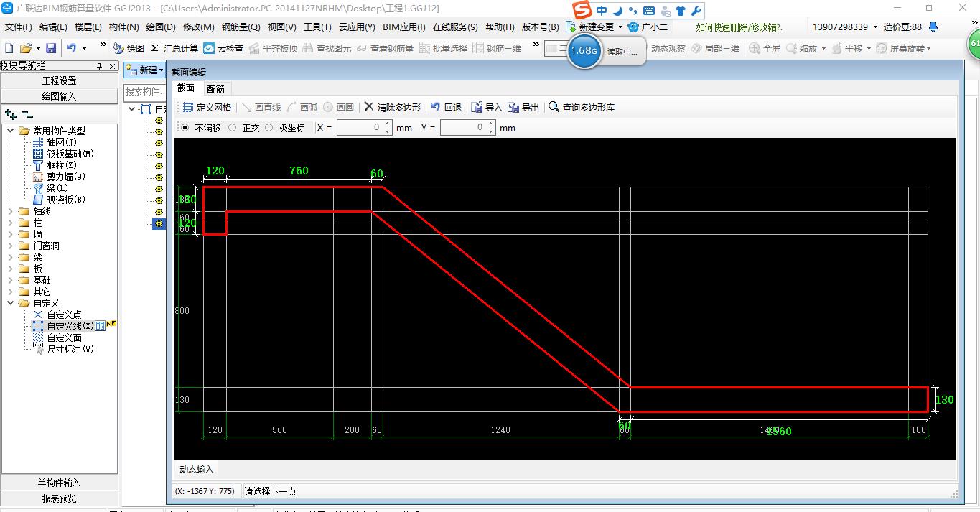Click 全屏 full screen tool
Screen dimensions: 980x512
[765, 48]
